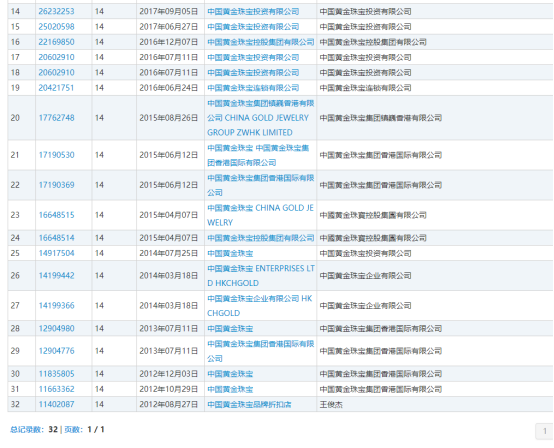Select date 2017年06月27日
Viewport: 554px width, 448px height.
coord(169,26)
